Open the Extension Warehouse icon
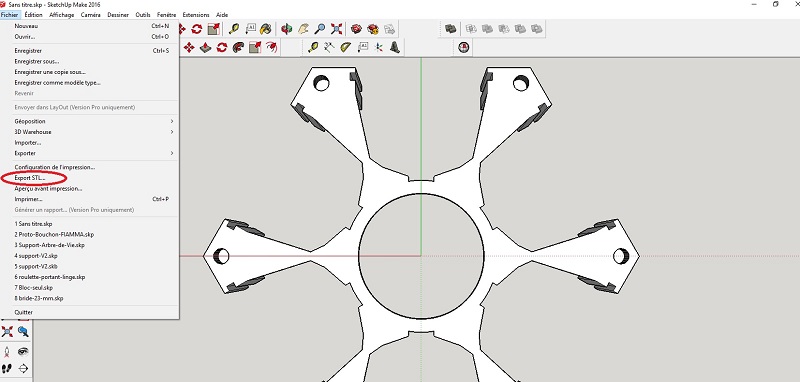 (373, 29)
